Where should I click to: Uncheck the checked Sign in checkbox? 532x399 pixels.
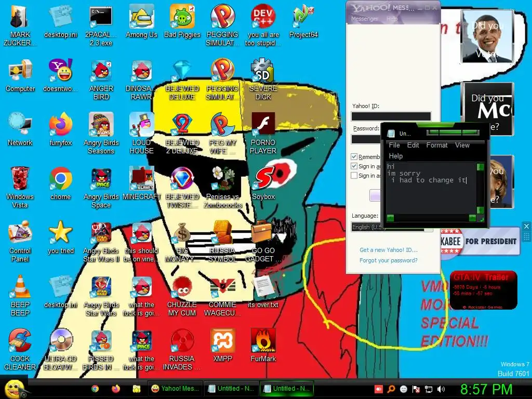point(354,166)
